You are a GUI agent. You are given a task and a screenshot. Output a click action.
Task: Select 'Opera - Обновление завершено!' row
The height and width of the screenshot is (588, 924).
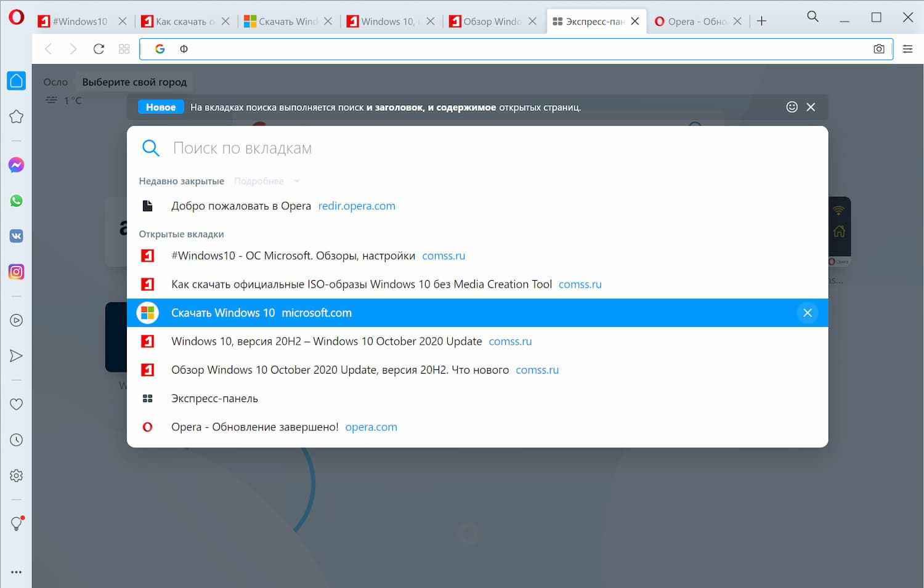(x=477, y=427)
